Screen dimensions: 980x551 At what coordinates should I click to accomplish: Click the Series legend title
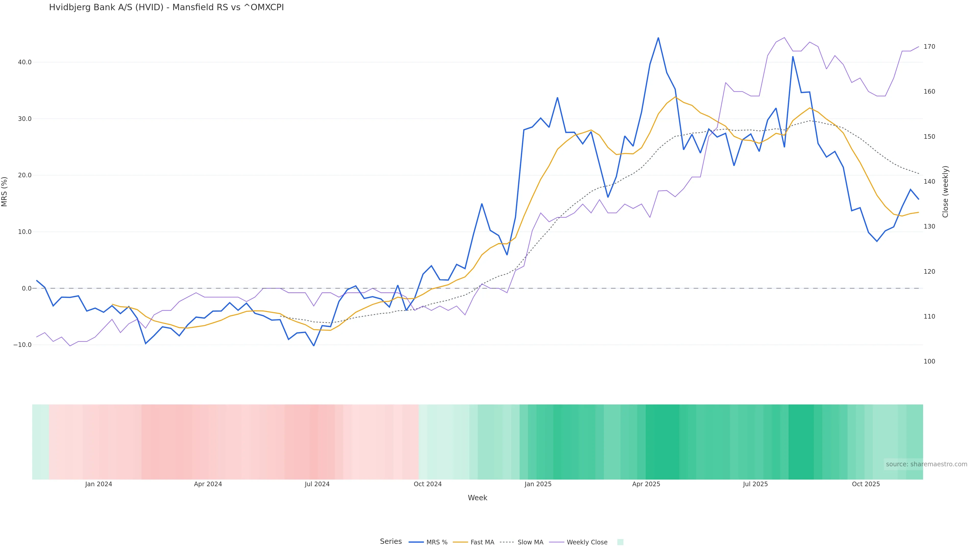click(391, 542)
